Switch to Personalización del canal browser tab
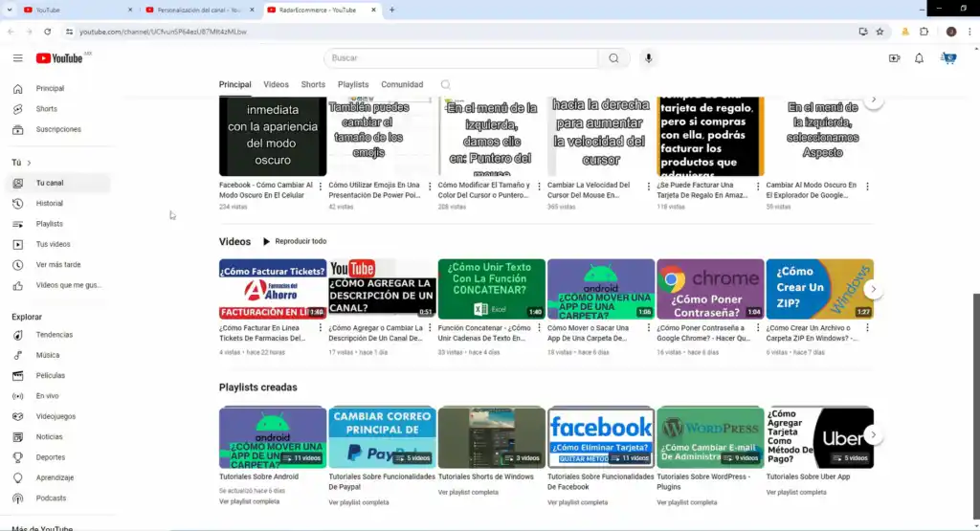980x531 pixels. click(199, 10)
